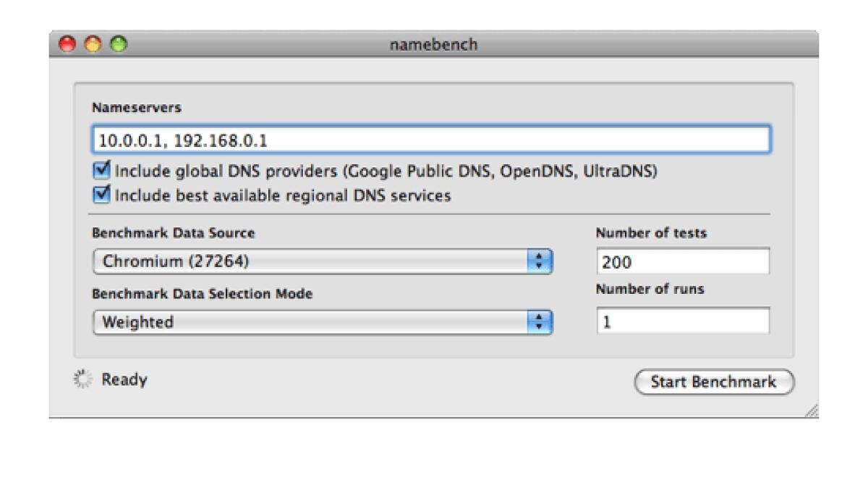This screenshot has height=485, width=868.
Task: Click the Number of tests label
Action: pos(651,233)
